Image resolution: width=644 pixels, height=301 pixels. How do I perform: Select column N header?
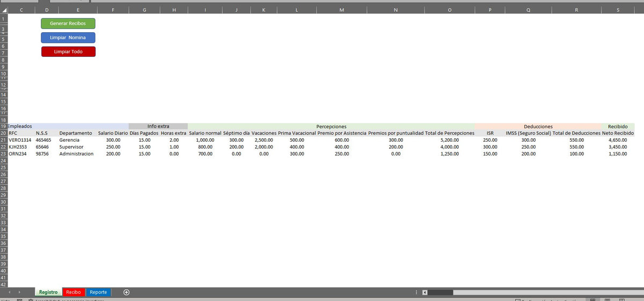click(396, 10)
